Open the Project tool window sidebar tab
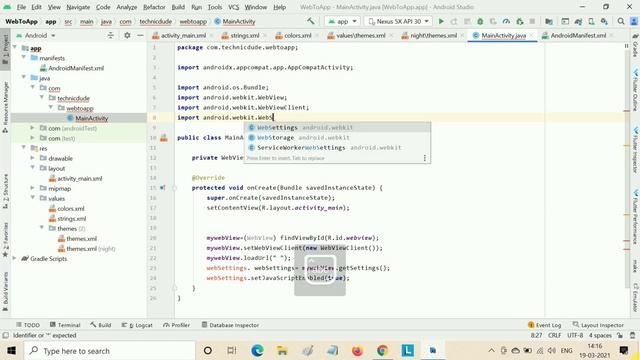Viewport: 640px width, 360px height. (5, 49)
